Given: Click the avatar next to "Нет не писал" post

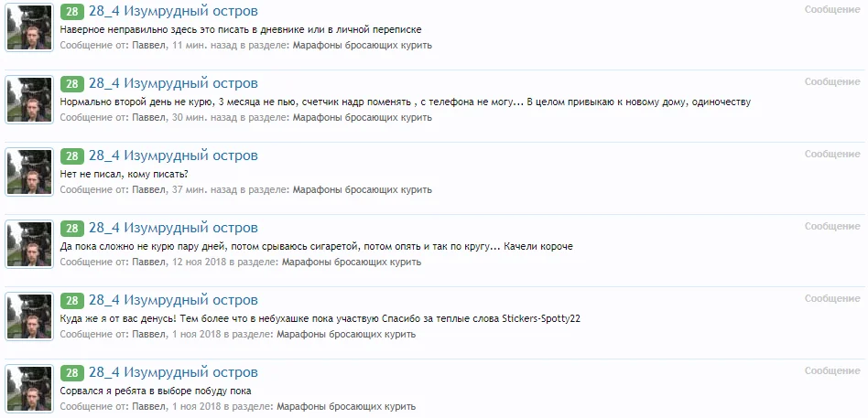Looking at the screenshot, I should coord(30,172).
